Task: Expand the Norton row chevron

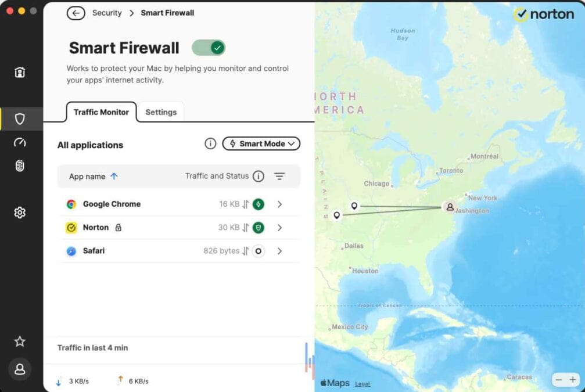Action: (279, 228)
